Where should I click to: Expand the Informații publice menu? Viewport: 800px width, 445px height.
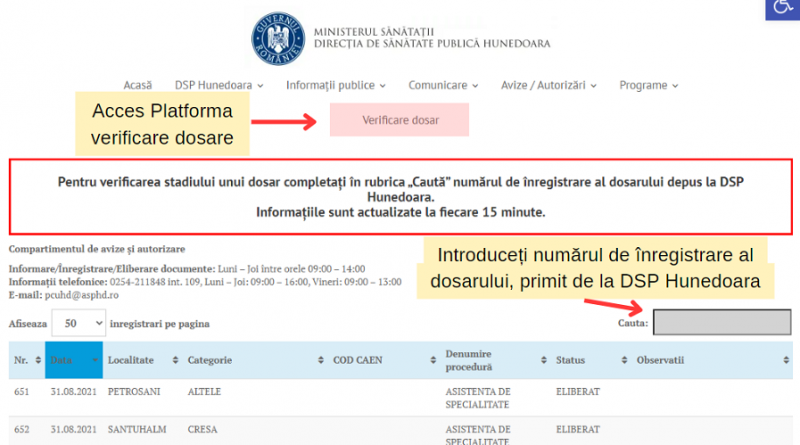[x=335, y=86]
